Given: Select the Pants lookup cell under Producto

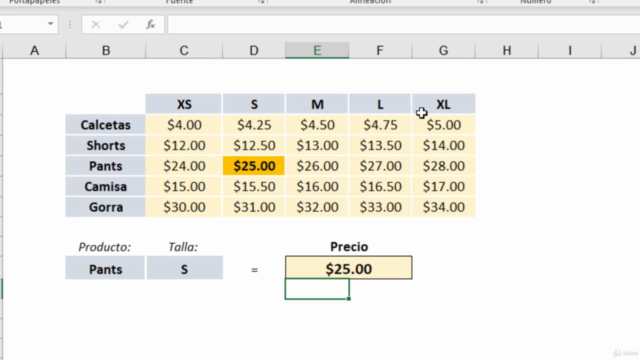Looking at the screenshot, I should pyautogui.click(x=105, y=268).
